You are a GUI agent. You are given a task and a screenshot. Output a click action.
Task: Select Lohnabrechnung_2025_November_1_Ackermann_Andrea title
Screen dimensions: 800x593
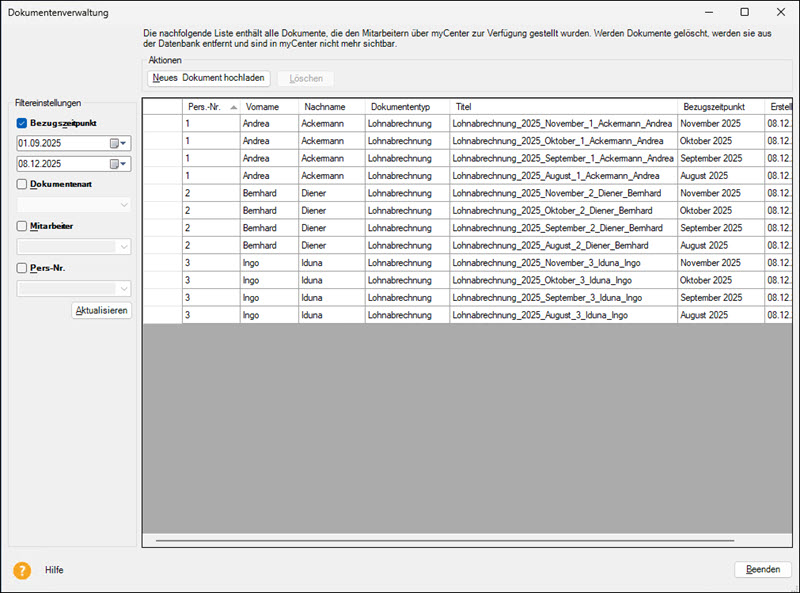pos(562,123)
